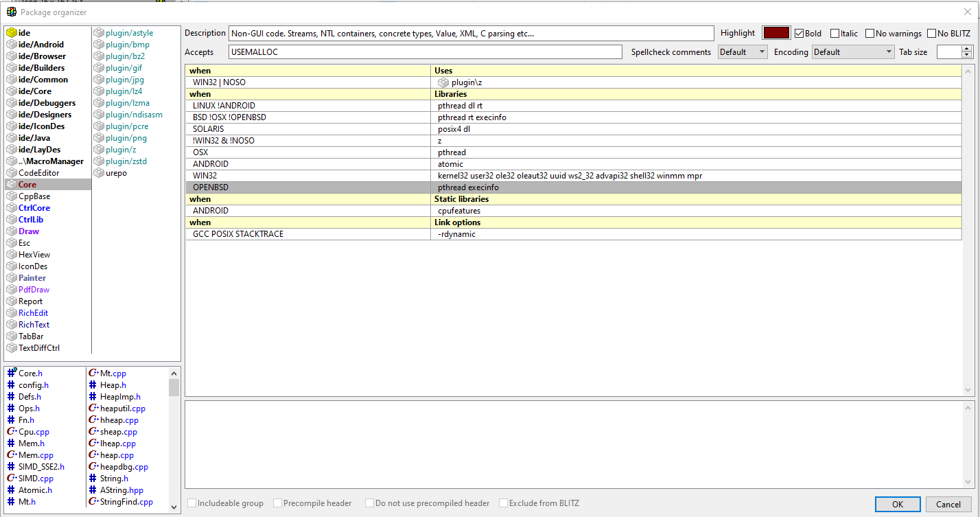Click the Mt.cpp source file icon

tap(93, 374)
